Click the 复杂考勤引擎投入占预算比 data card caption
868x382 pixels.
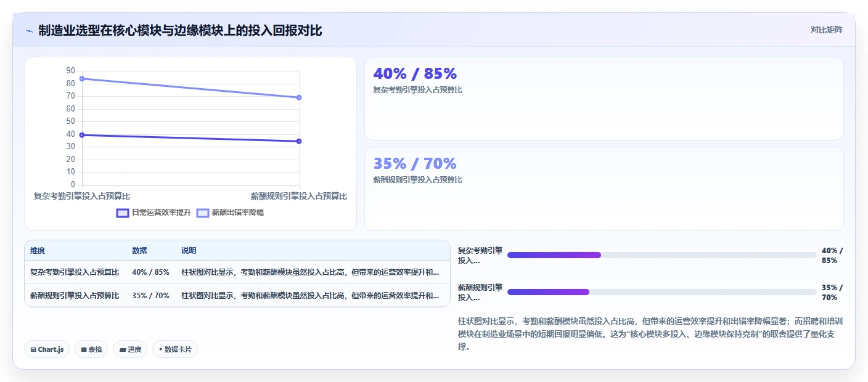pos(418,90)
